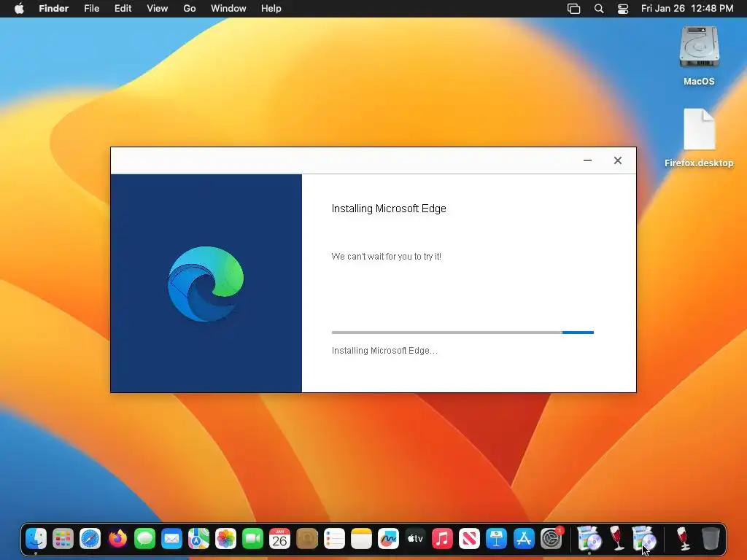The height and width of the screenshot is (560, 747).
Task: Open Calendar showing 26 in dock
Action: pyautogui.click(x=279, y=539)
